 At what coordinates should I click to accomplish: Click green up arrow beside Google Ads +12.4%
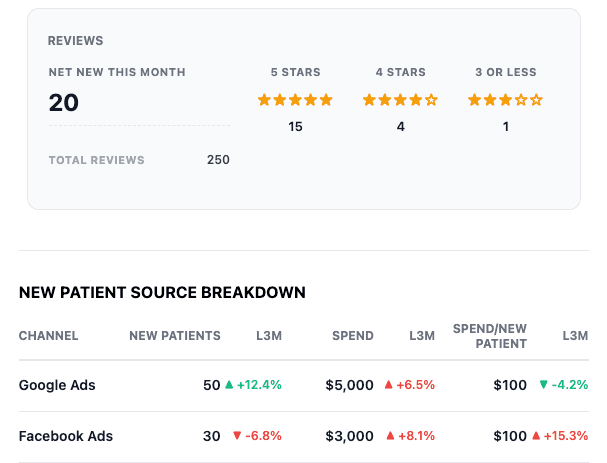229,385
